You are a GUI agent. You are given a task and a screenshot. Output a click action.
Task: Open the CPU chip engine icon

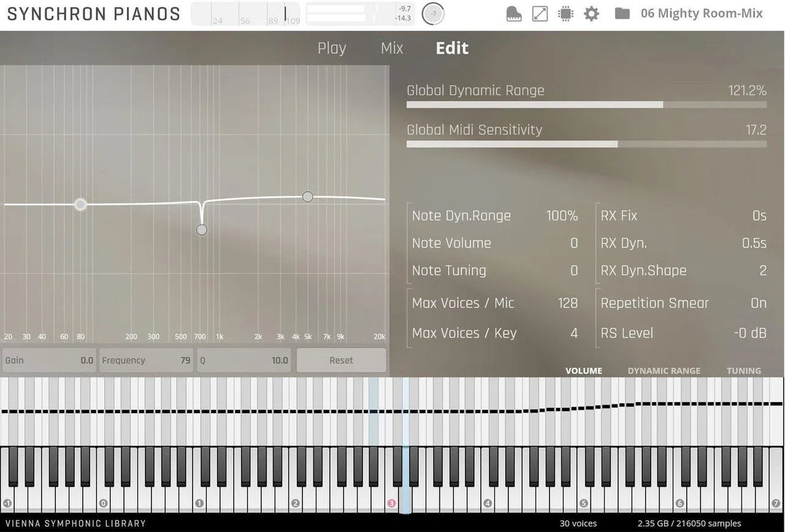pos(565,14)
